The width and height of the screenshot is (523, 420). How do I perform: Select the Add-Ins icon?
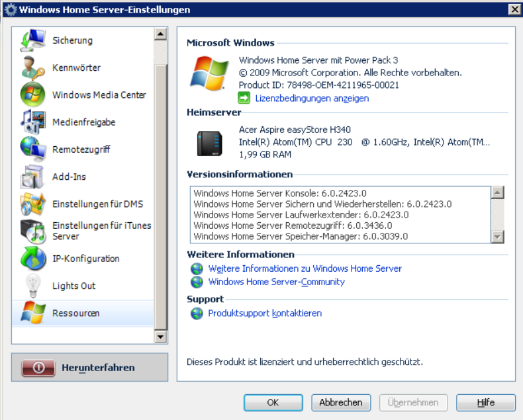pyautogui.click(x=32, y=177)
